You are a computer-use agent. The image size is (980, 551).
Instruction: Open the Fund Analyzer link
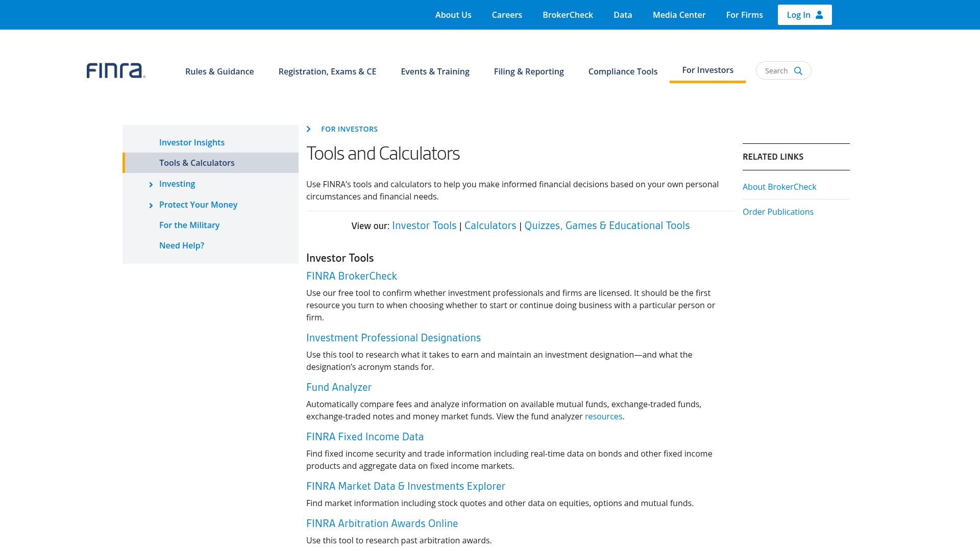[x=339, y=387]
